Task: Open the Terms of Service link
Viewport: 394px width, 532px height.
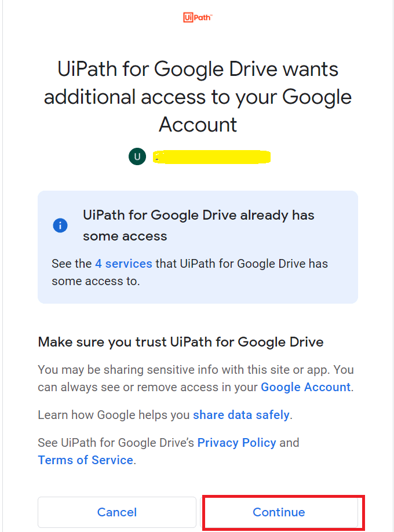Action: [x=85, y=460]
